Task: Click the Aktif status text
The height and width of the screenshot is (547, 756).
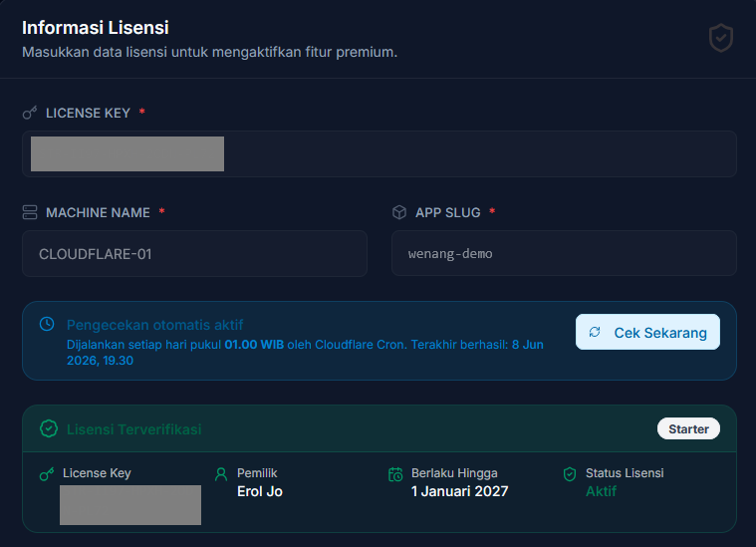Action: (x=602, y=491)
